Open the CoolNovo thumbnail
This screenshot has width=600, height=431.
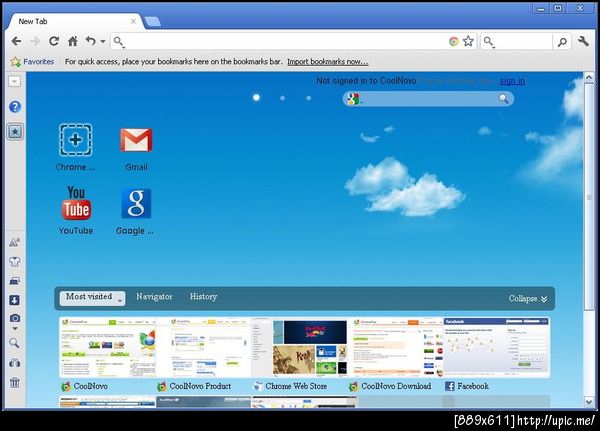tap(108, 347)
